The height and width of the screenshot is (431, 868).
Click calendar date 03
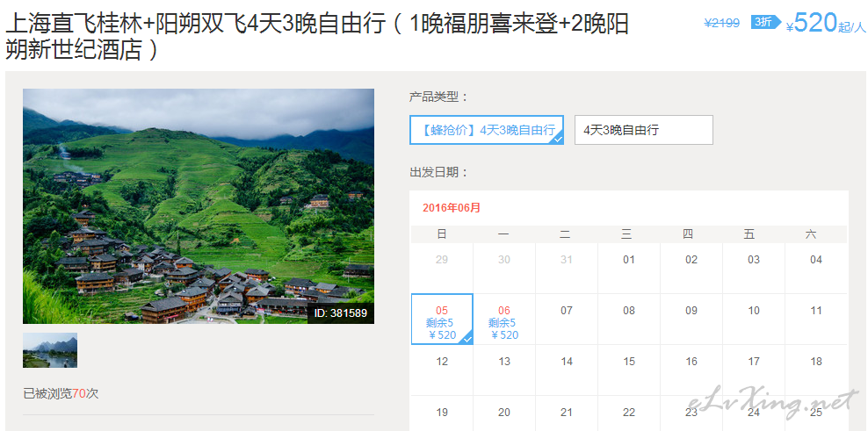coord(754,269)
